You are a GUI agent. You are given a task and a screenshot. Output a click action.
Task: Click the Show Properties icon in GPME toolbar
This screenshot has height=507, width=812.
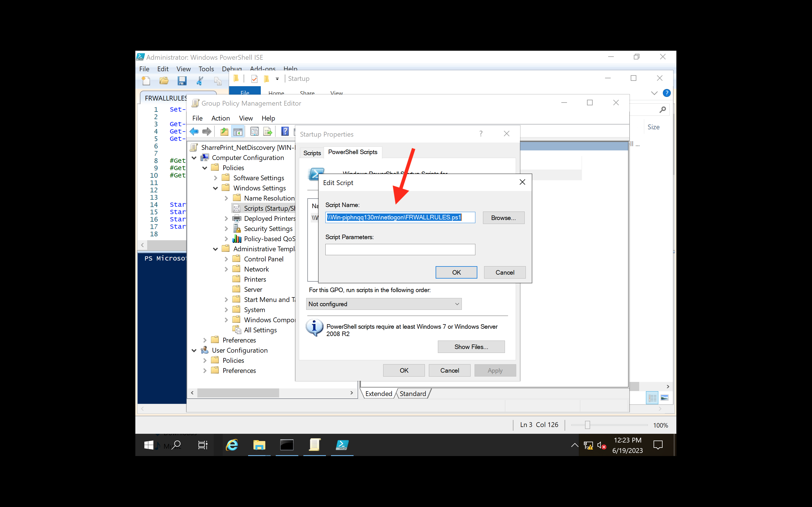[254, 131]
